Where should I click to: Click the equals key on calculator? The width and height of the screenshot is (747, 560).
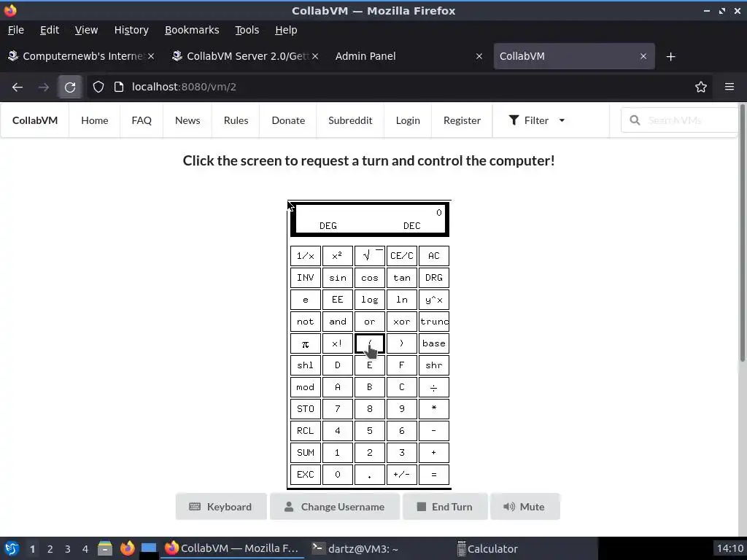click(433, 474)
